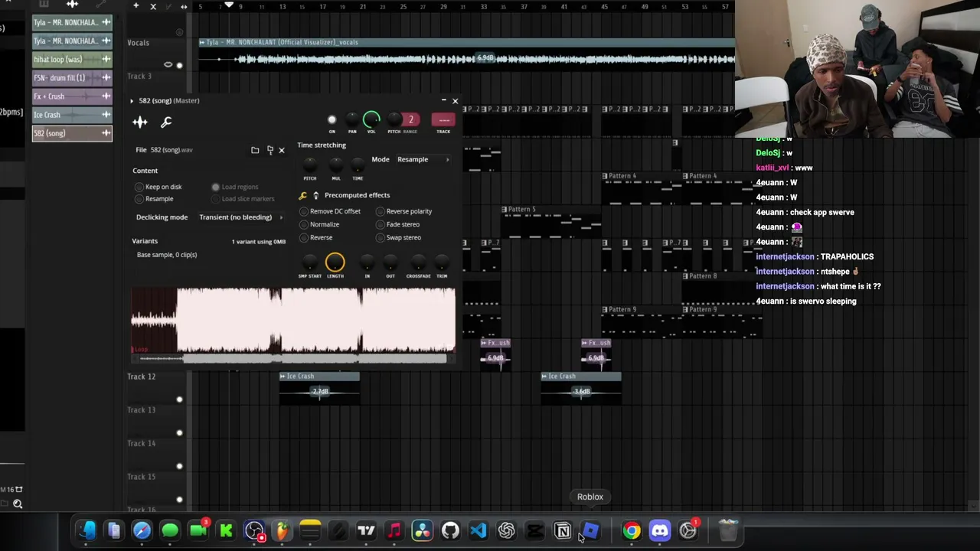Click the sample folder tree icon
Image resolution: width=980 pixels, height=551 pixels.
coord(269,150)
